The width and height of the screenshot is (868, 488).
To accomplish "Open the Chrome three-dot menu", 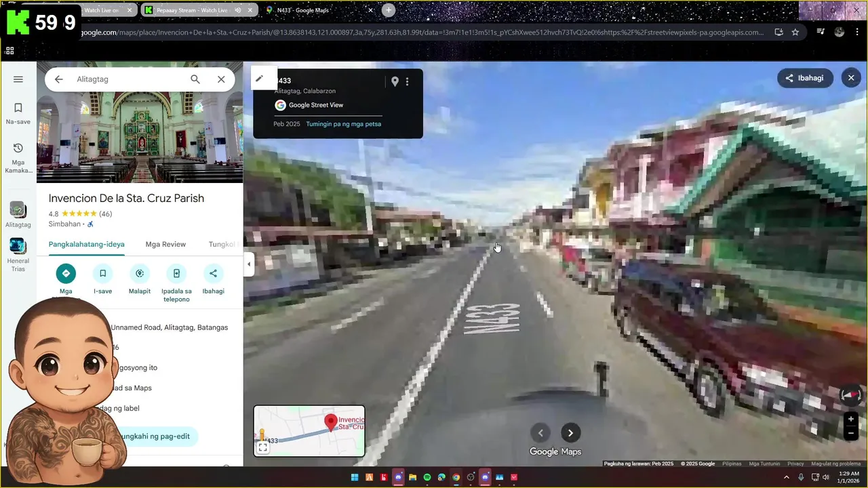I will point(858,32).
